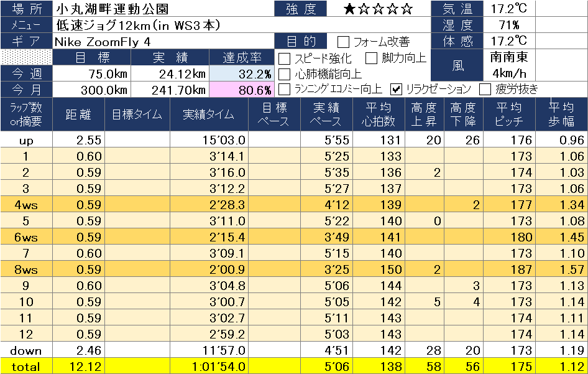The image size is (588, 374).
Task: Tick the スピード強化 checkbox
Action: (x=285, y=58)
